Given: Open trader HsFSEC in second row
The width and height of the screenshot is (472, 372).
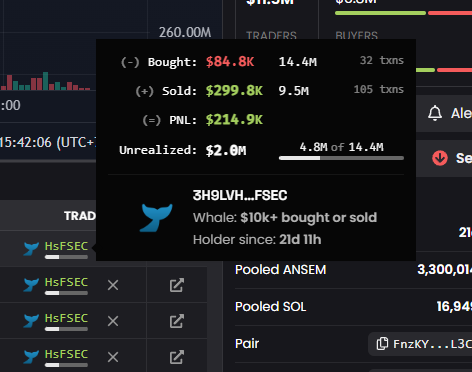Looking at the screenshot, I should pyautogui.click(x=66, y=282).
